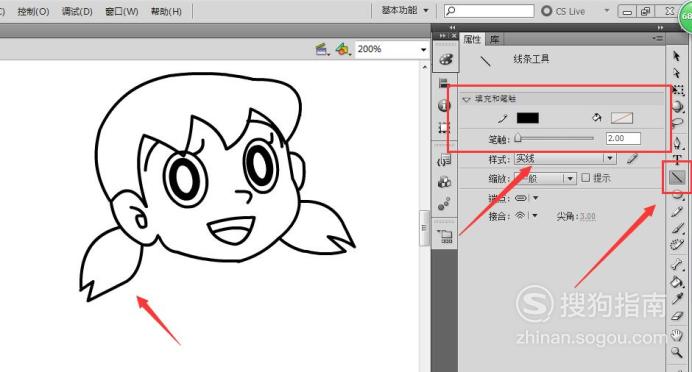Select the Brush tool
The image size is (692, 372).
pyautogui.click(x=677, y=228)
